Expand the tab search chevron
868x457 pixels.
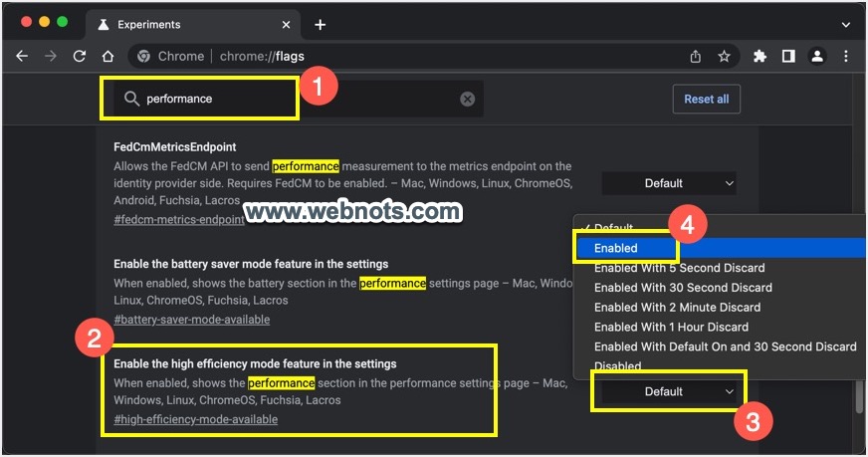(845, 24)
